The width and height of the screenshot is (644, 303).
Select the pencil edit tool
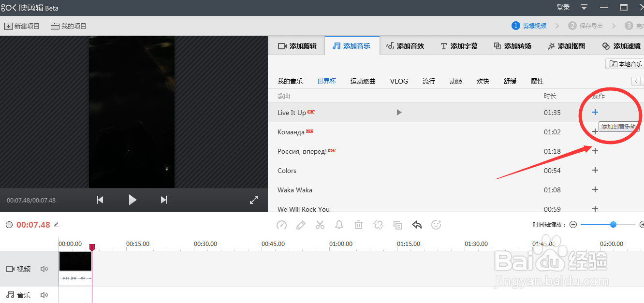click(301, 225)
